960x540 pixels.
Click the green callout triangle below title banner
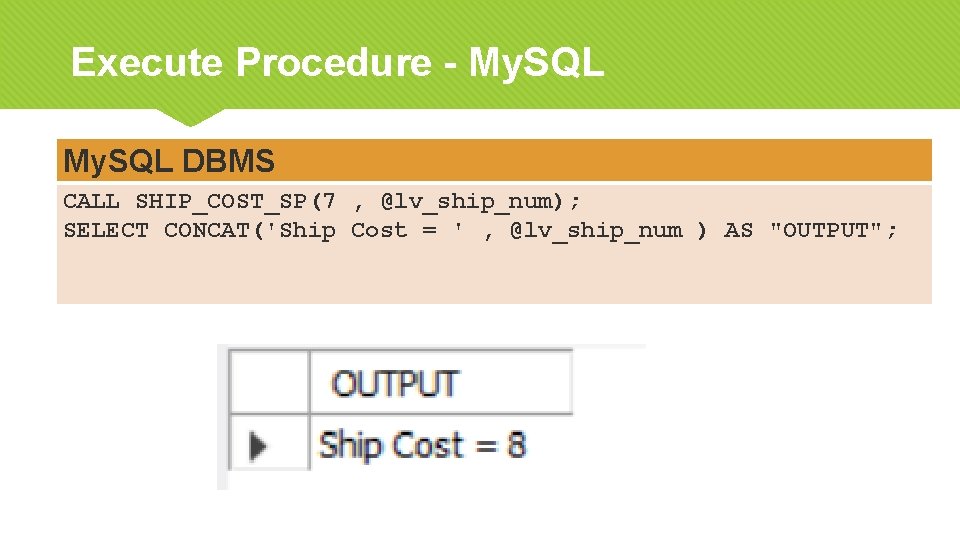[x=187, y=117]
